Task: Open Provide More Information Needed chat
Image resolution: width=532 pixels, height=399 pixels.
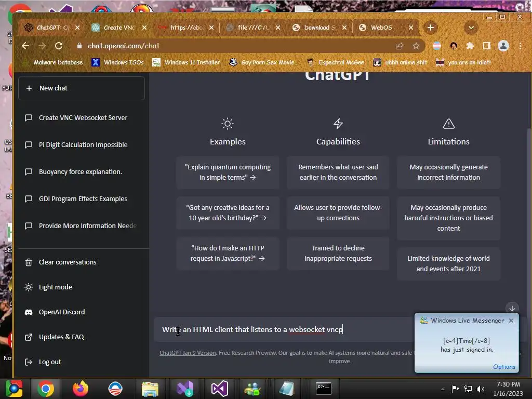Action: 82,226
